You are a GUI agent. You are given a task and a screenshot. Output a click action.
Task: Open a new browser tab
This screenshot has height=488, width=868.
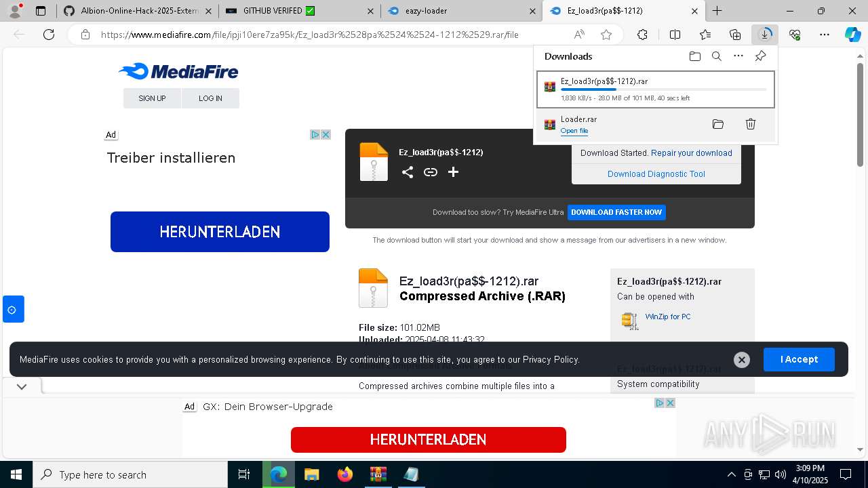717,11
